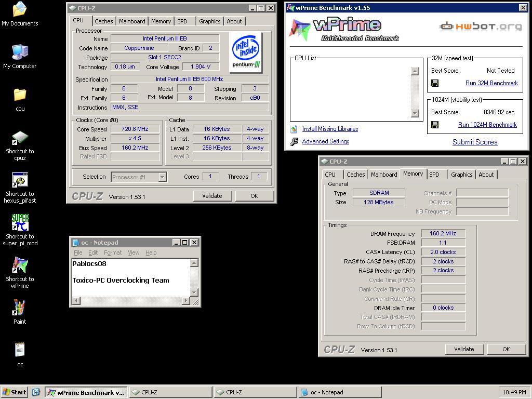Click the Advanced Settings wrench icon
The image size is (532, 399).
(x=294, y=141)
